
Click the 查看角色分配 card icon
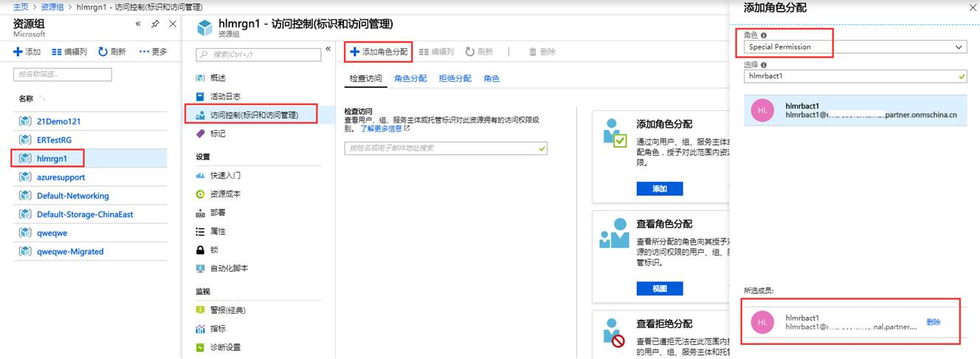tap(614, 232)
